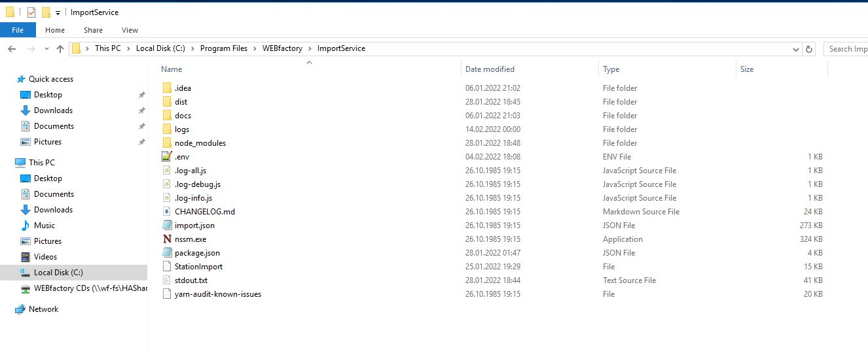Click the node_modules folder icon
The height and width of the screenshot is (353, 868).
point(166,143)
